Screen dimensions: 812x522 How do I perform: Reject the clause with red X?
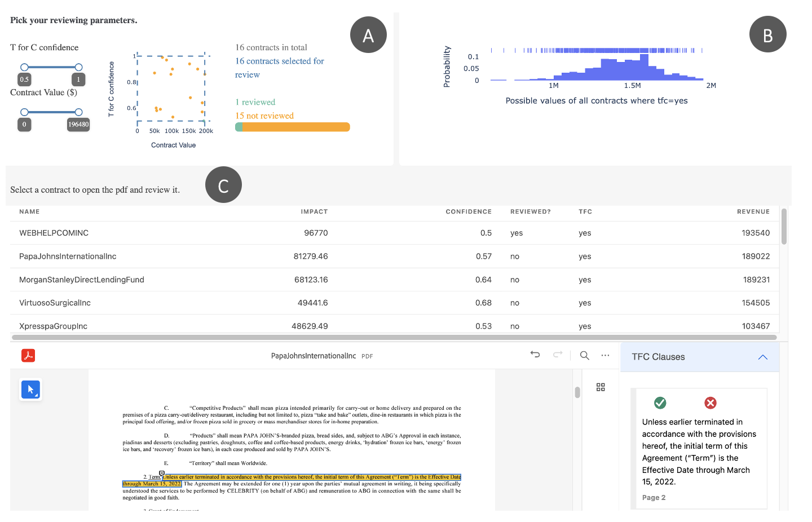710,402
